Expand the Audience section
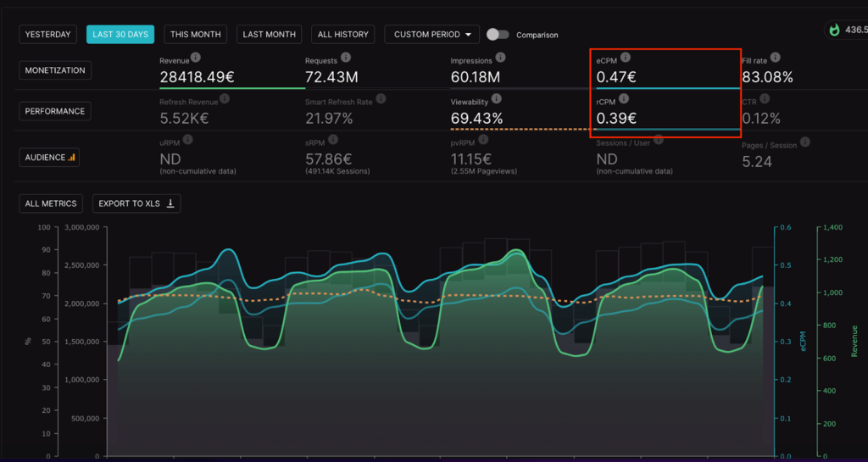 49,157
